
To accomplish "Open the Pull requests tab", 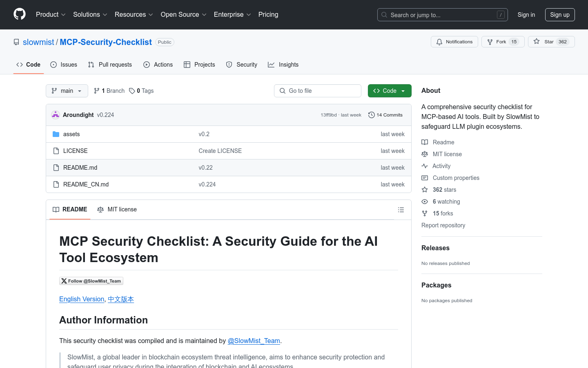I will [110, 65].
